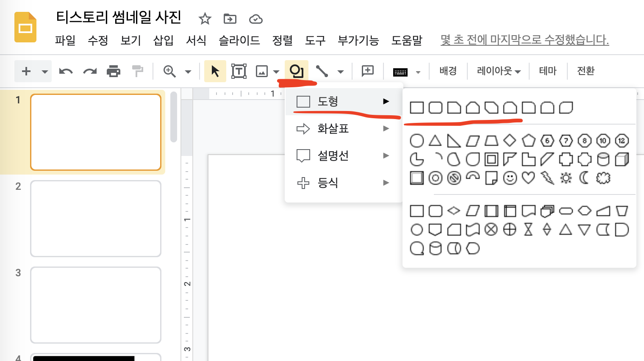
Task: Expand the 등식 equation submenu
Action: [x=344, y=183]
